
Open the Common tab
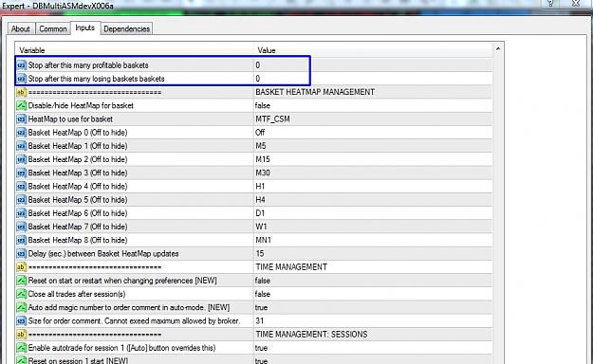click(x=53, y=28)
